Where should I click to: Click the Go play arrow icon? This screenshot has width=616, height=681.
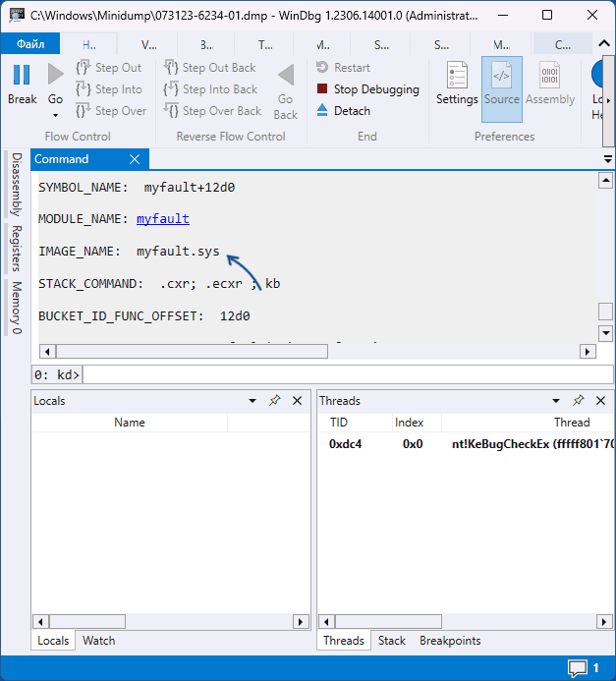point(56,75)
